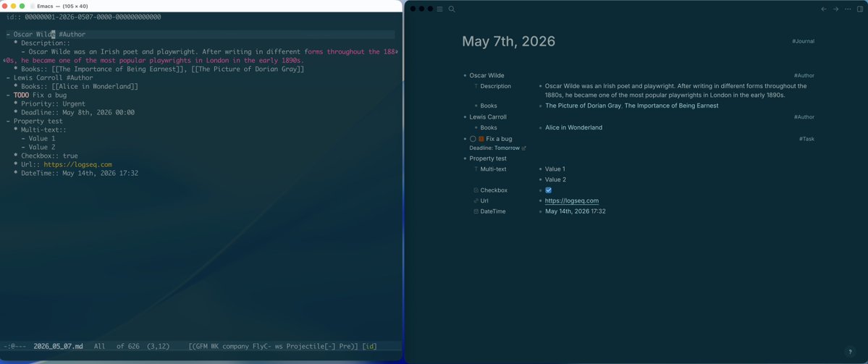Screen dimensions: 868x364
Task: Click the May 14th, 2026 17:32 value in Logseq
Action: (575, 211)
